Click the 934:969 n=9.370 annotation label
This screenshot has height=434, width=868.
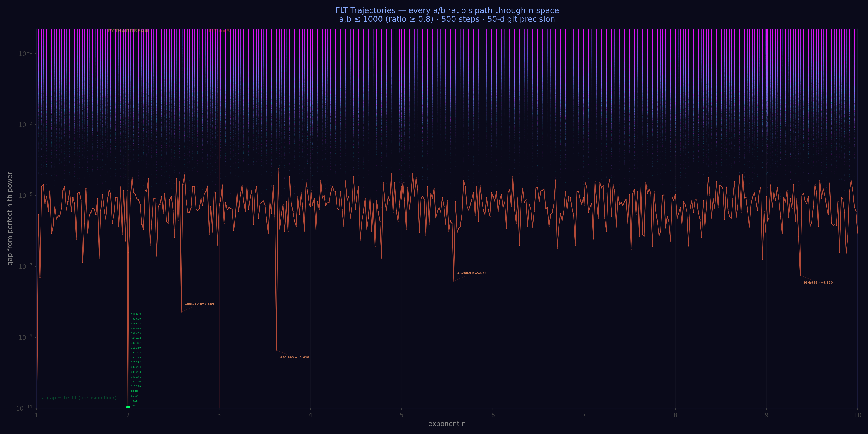[x=818, y=283]
